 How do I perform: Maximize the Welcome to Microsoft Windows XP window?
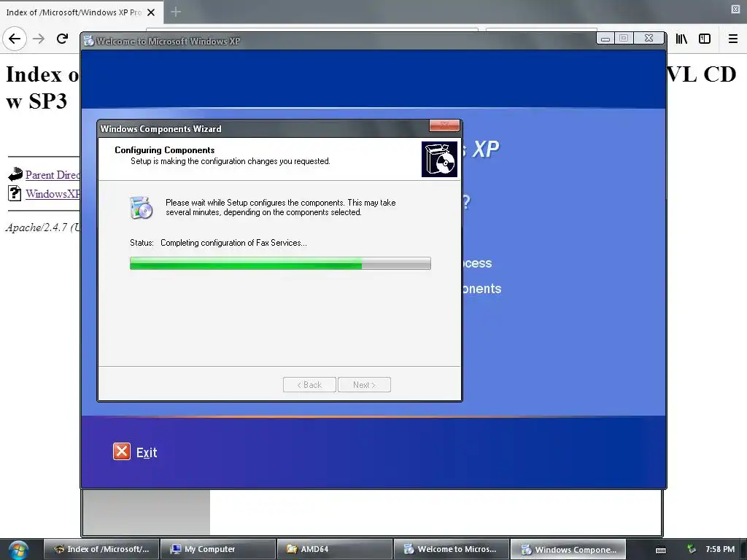(624, 39)
